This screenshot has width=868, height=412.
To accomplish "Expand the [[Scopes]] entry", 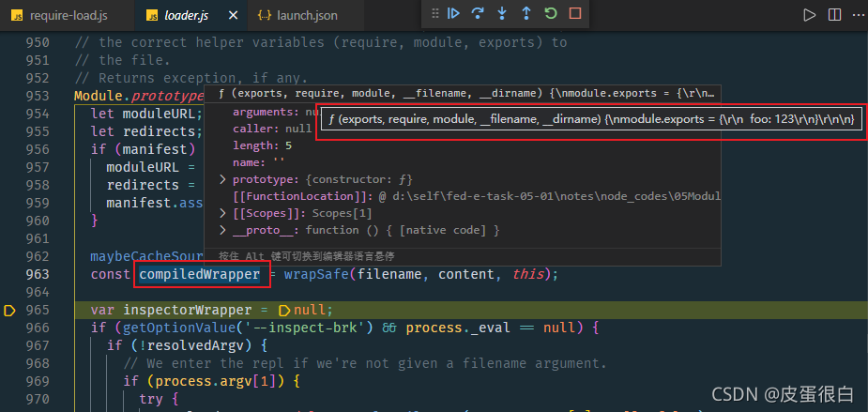I will tap(222, 213).
